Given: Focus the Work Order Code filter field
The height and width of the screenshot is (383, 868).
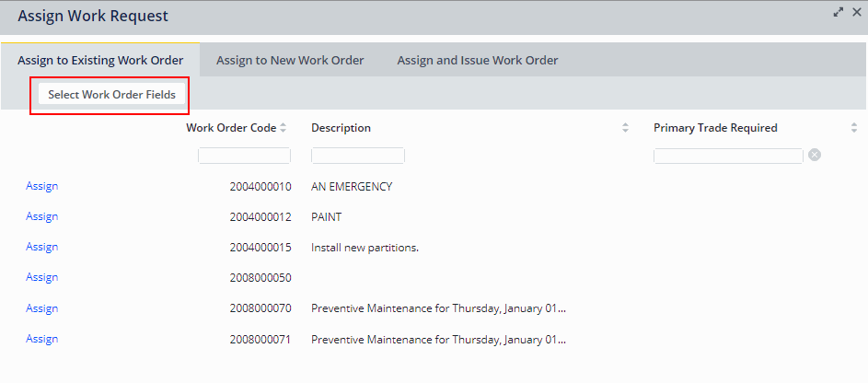Looking at the screenshot, I should click(244, 156).
